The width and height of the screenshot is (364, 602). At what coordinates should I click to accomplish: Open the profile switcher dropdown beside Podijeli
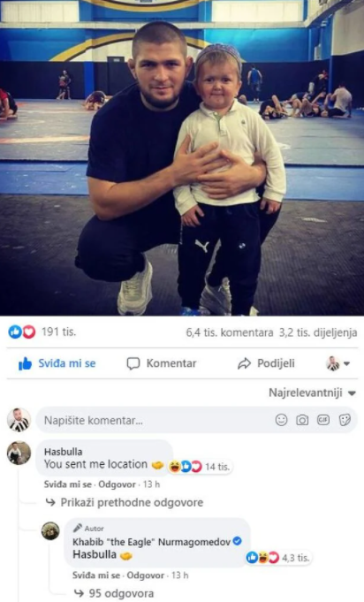click(337, 363)
